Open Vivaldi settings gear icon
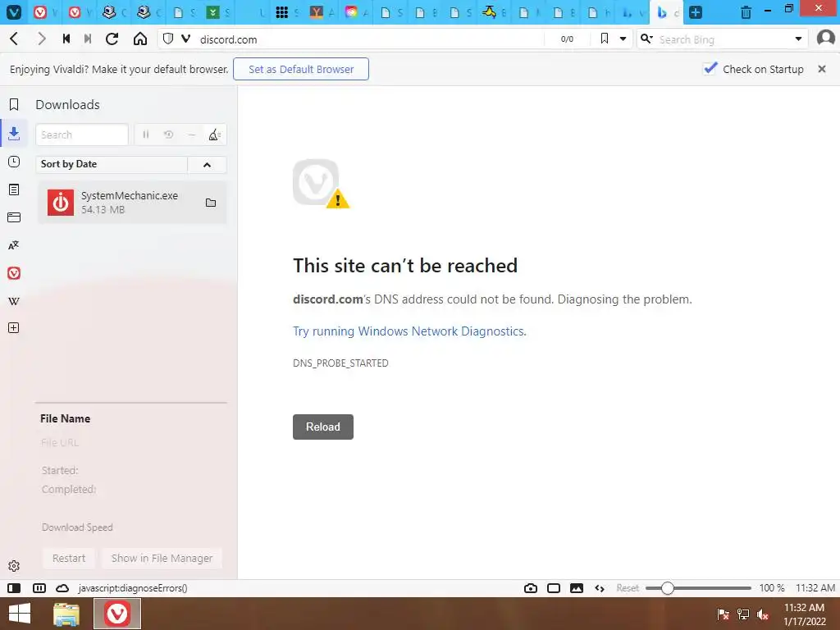The image size is (840, 630). pos(14,566)
